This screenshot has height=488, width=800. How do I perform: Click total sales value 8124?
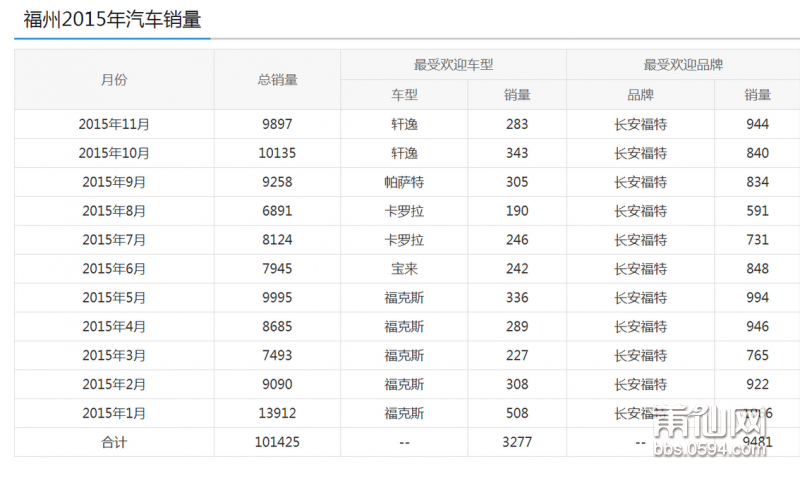click(277, 240)
